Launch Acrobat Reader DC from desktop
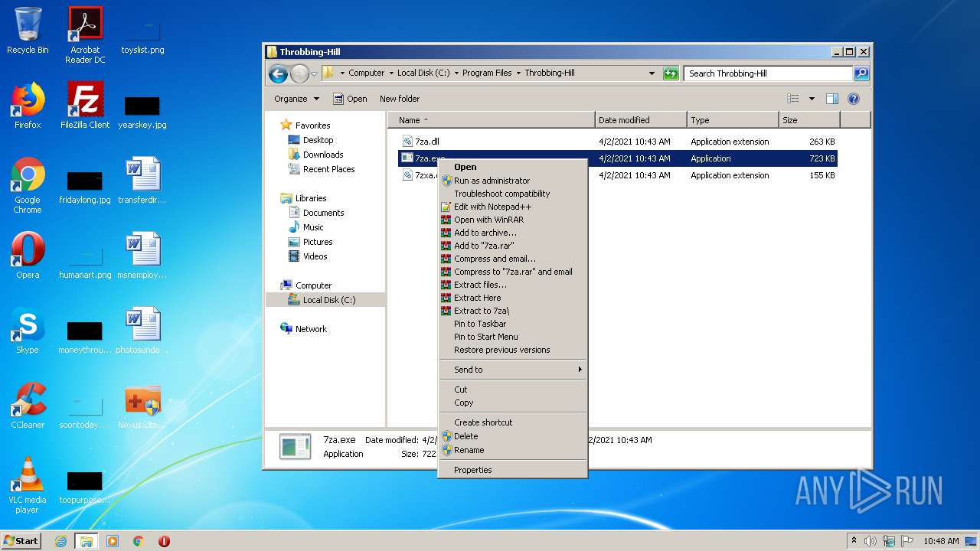The height and width of the screenshot is (551, 980). (85, 35)
